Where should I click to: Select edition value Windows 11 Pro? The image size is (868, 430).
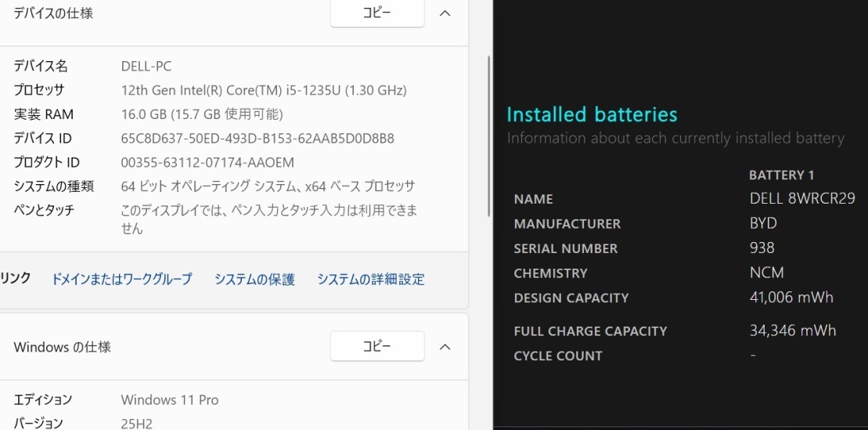169,399
